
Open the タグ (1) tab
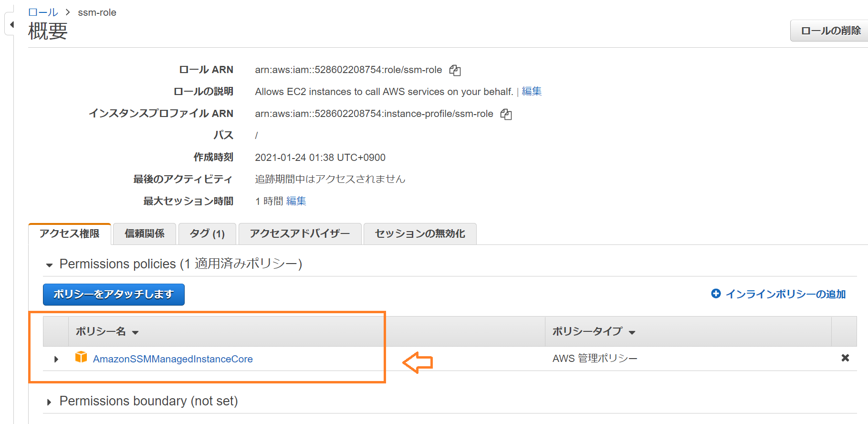click(x=207, y=234)
